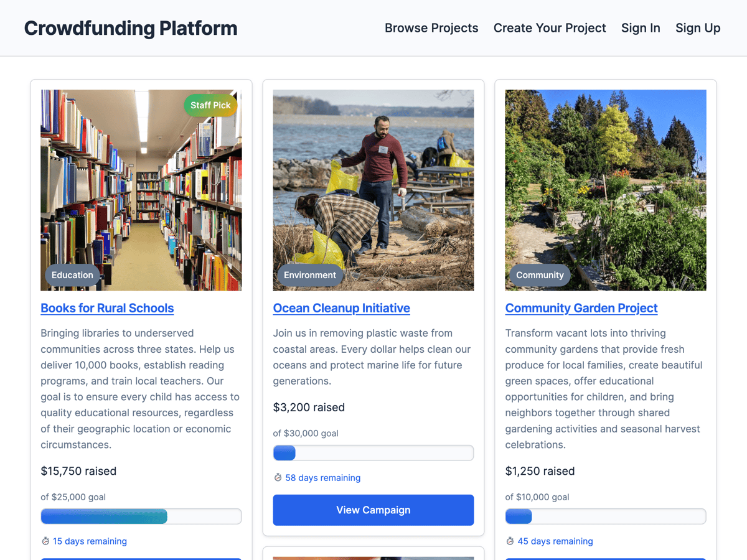747x560 pixels.
Task: Click the Education category badge
Action: click(x=72, y=274)
